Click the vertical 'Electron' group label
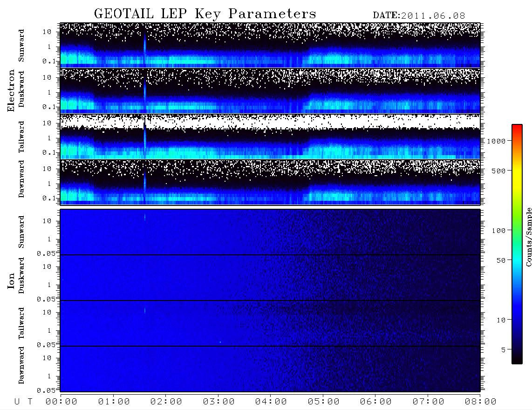This screenshot has height=410, width=532. click(11, 91)
